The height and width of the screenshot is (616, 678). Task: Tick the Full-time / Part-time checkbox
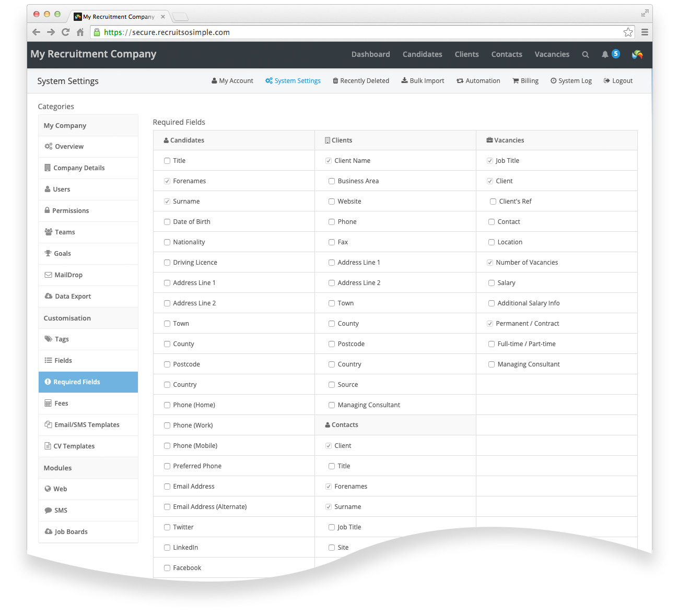point(492,344)
